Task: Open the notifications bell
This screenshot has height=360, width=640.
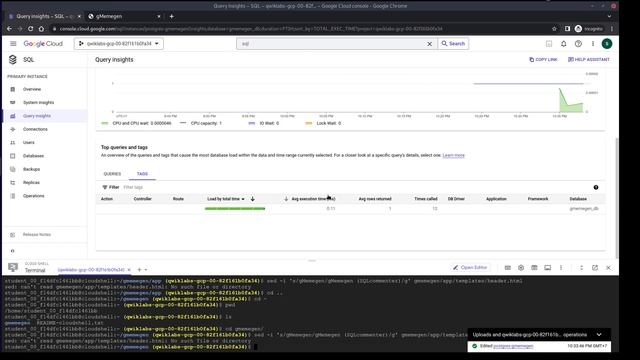Action: point(564,44)
